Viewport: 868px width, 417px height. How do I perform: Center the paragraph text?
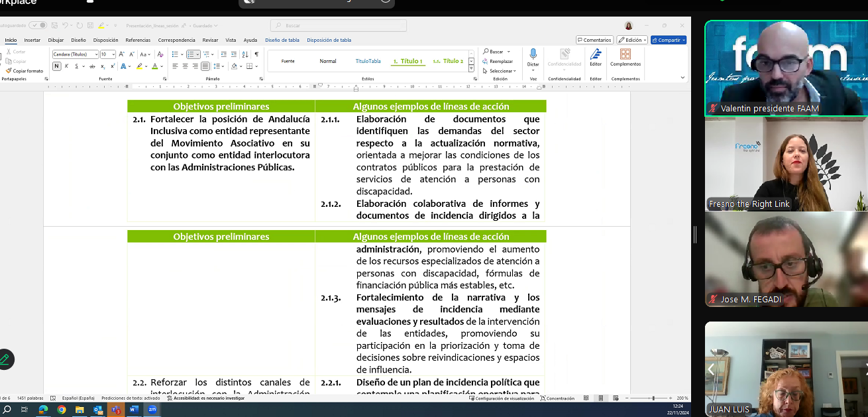click(x=185, y=66)
